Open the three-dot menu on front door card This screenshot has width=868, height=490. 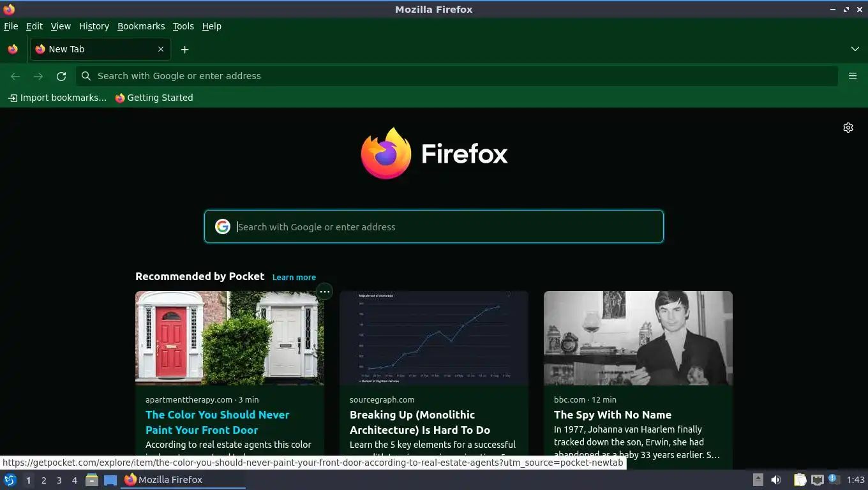point(325,292)
